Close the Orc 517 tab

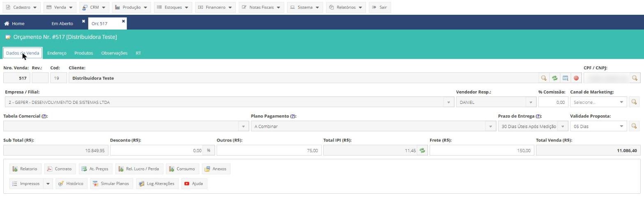coord(123,21)
